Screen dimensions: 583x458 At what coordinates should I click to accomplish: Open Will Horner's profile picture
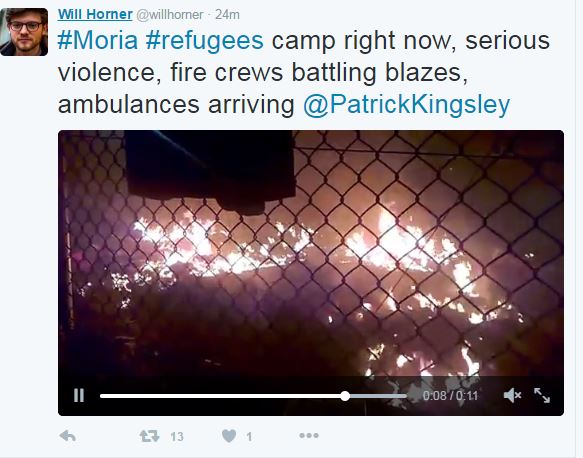point(24,32)
